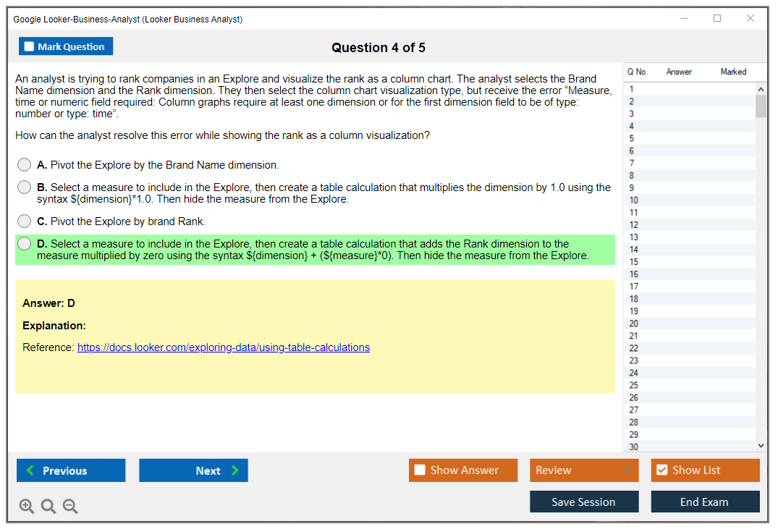Click the zoom in magnifier icon
Viewport: 778px width, 532px height.
click(x=27, y=507)
